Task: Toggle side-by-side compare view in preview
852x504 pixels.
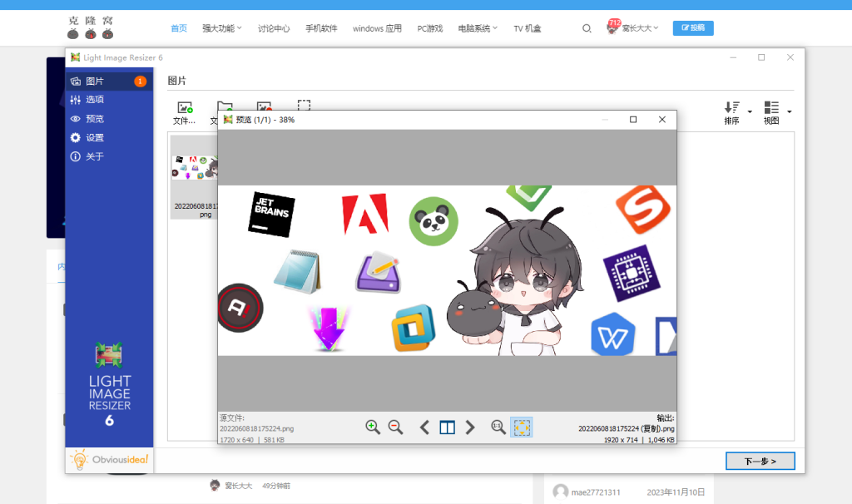Action: click(447, 427)
